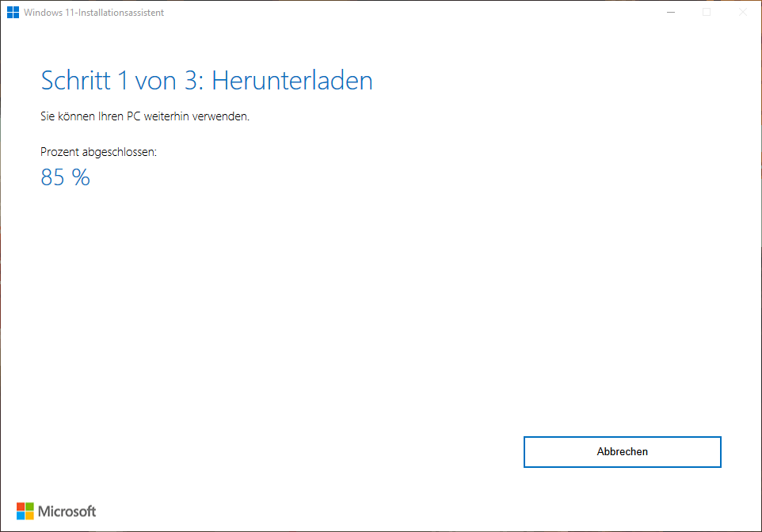Click the heading 'Schritt 1 von 3: Herunterladen'
Viewport: 762px width, 532px height.
tap(207, 80)
